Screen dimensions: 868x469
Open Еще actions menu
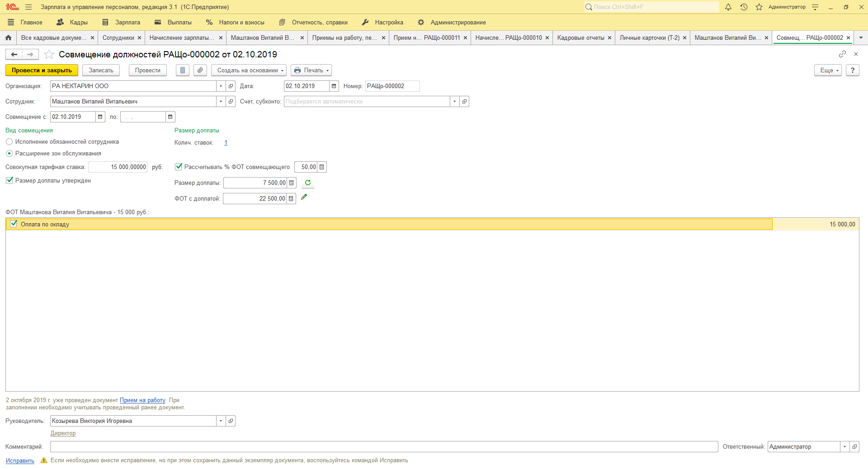coord(828,70)
